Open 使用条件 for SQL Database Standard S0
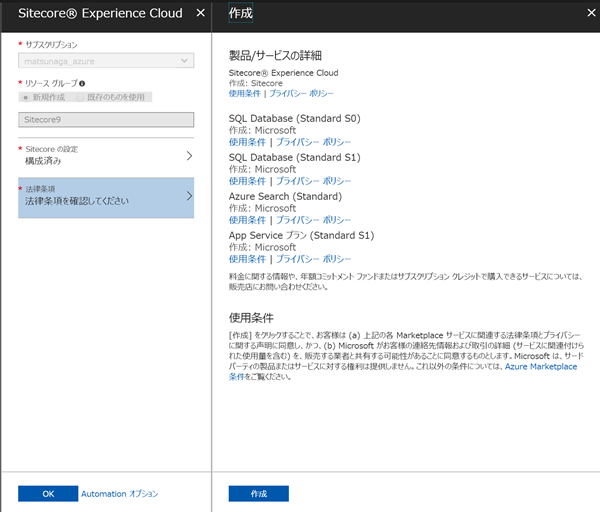Image resolution: width=600 pixels, height=512 pixels. pos(247,142)
